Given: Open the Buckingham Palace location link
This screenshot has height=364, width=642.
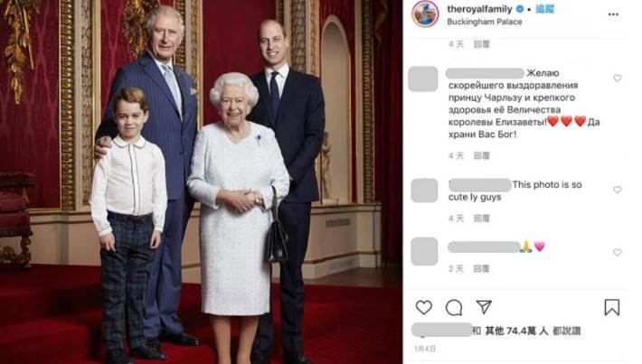Looking at the screenshot, I should click(485, 22).
